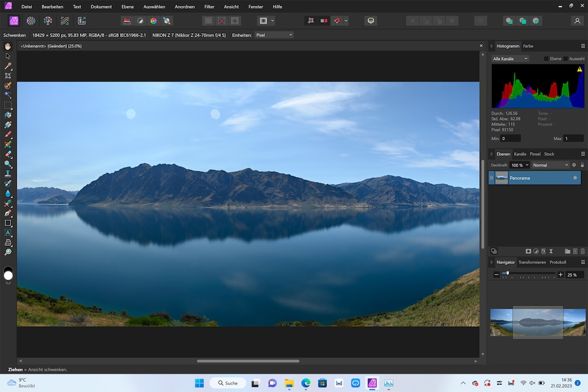588x392 pixels.
Task: Switch to the Photo Persona
Action: [x=14, y=20]
